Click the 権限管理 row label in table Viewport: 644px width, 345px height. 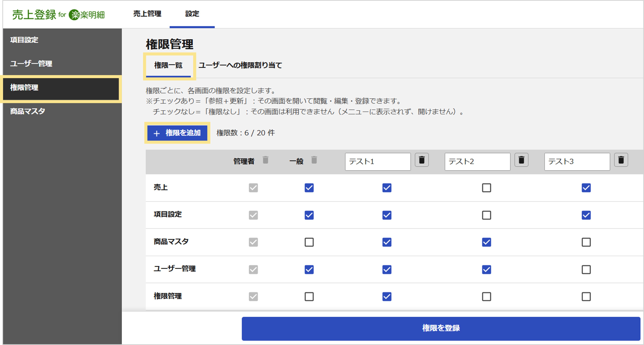point(167,296)
